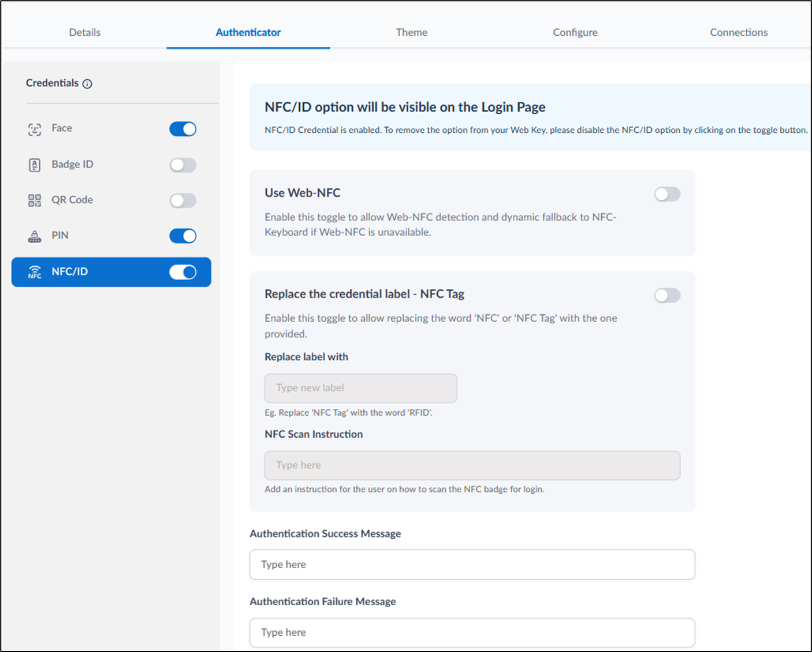812x652 pixels.
Task: Toggle Replace the credential label switch
Action: point(668,296)
